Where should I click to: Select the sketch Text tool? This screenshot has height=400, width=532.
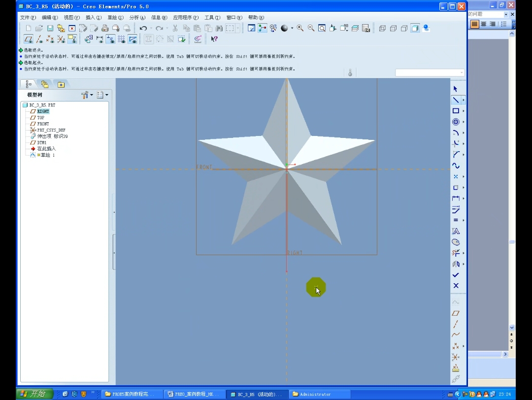(x=455, y=231)
